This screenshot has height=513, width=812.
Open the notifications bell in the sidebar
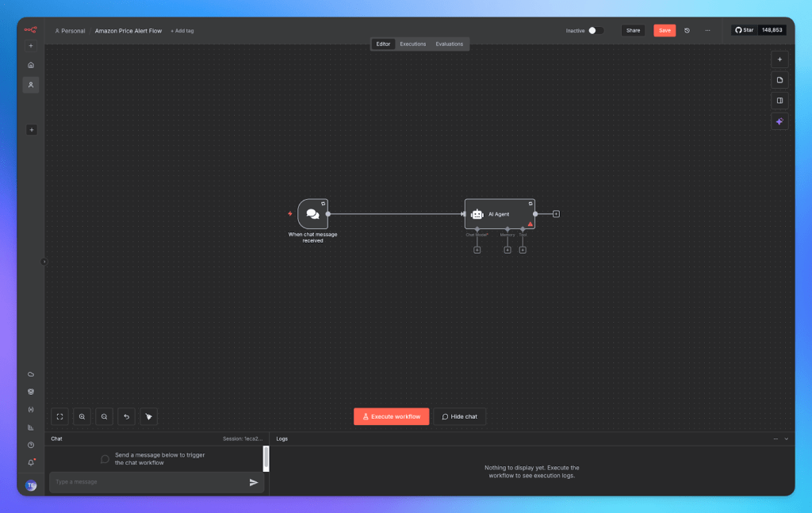click(31, 463)
